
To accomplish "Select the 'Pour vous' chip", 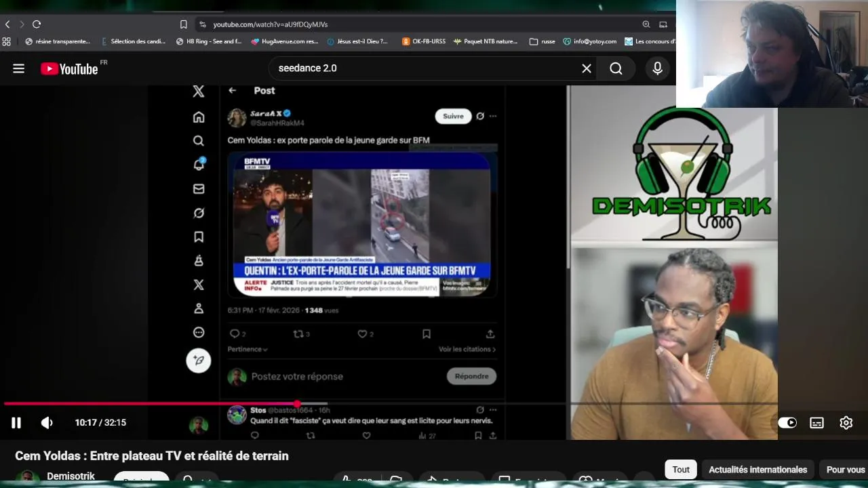I will click(846, 470).
